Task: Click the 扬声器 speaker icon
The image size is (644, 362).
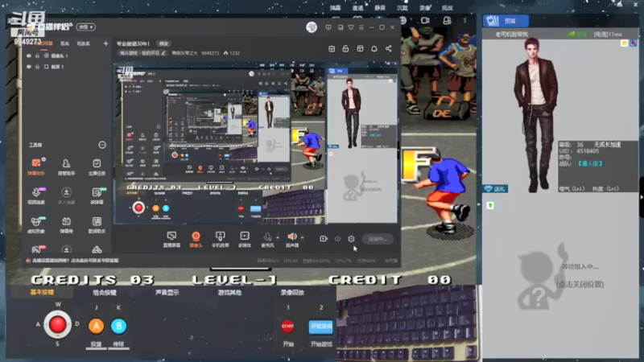Action: pyautogui.click(x=292, y=237)
